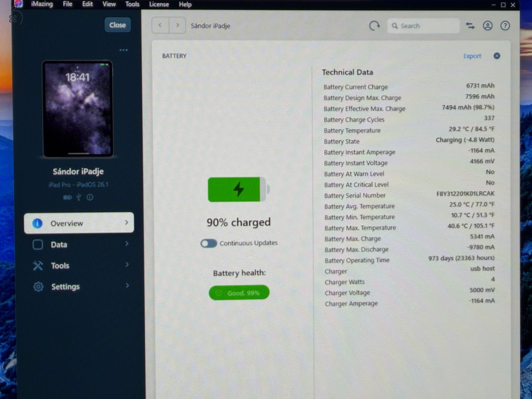The image size is (532, 399).
Task: Expand the Tools section in the sidebar
Action: coord(79,265)
